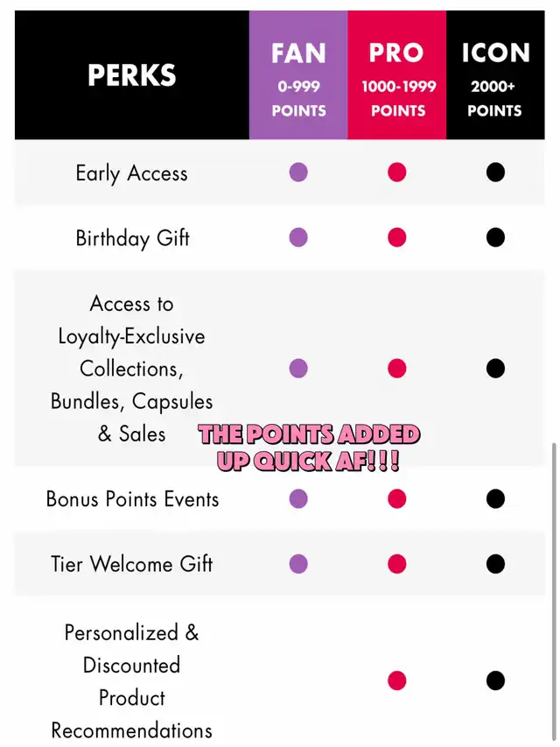
Task: Click the red Pro dot for Early Access
Action: point(397,172)
